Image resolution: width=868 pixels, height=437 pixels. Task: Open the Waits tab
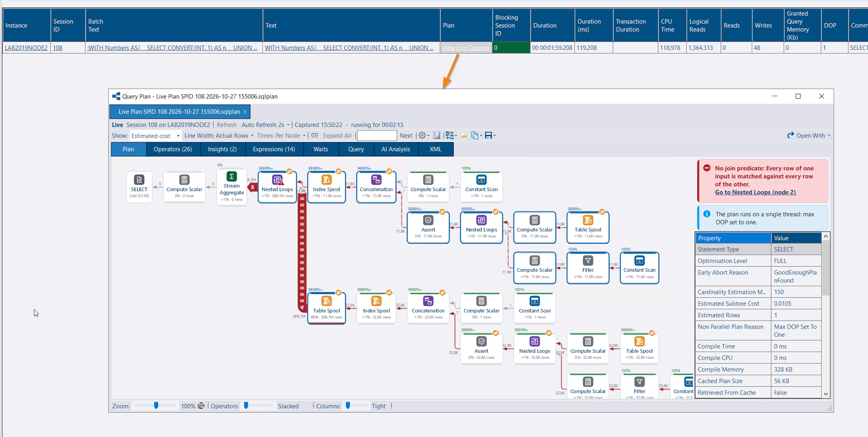point(321,149)
